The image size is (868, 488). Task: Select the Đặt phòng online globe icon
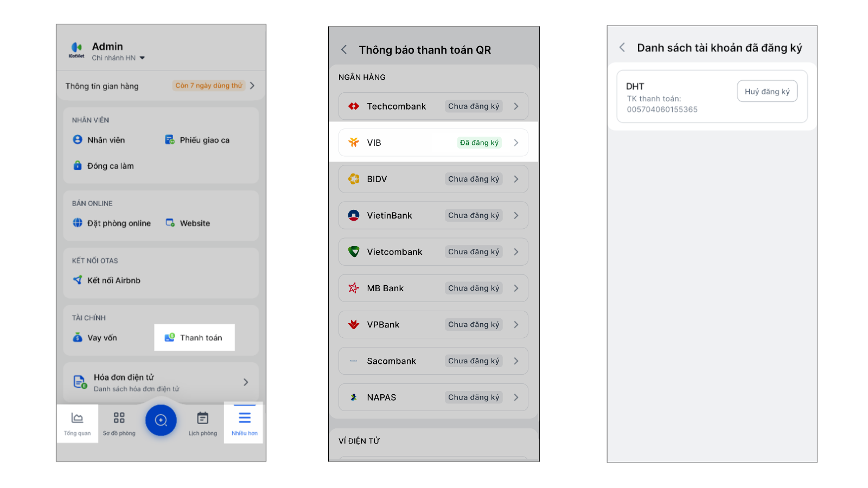(x=78, y=223)
